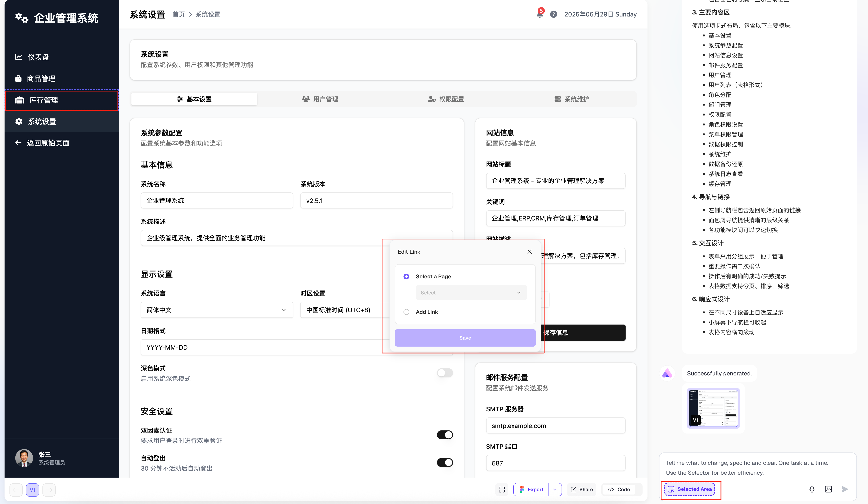Close the Edit Link dialog
The image size is (868, 504).
point(529,252)
